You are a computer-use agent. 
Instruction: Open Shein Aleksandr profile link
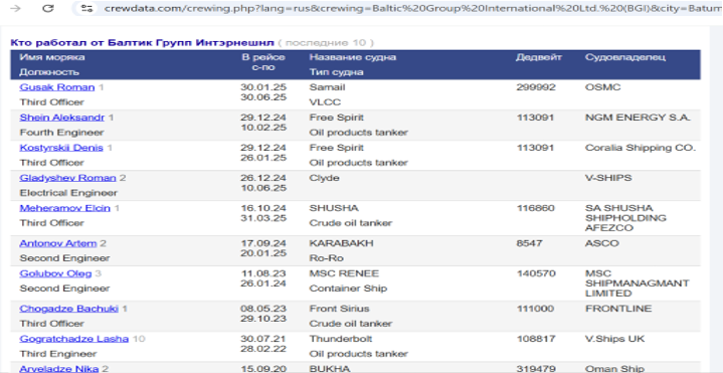62,118
